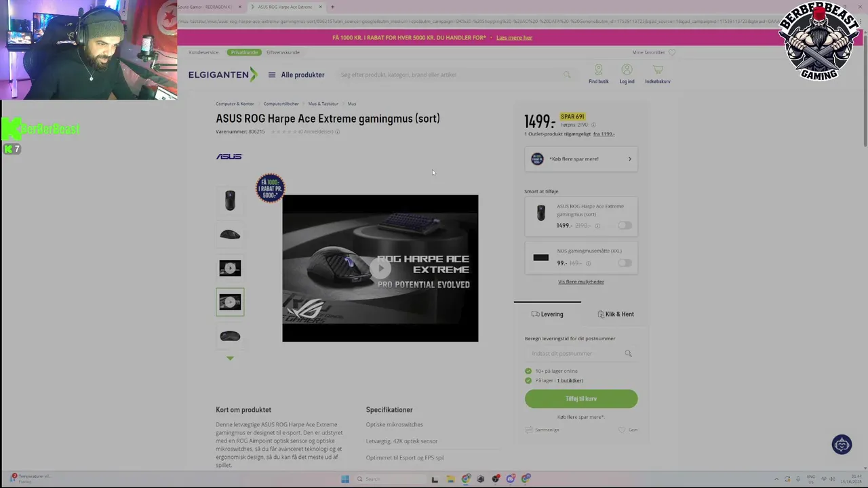
Task: Click the Windows taskbar Search box
Action: [390, 479]
